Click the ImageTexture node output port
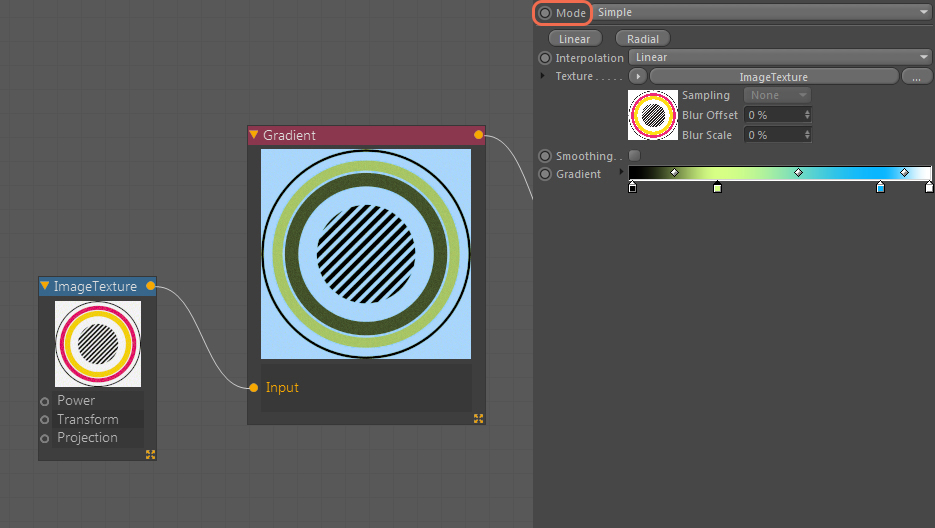This screenshot has height=528, width=935. [x=150, y=286]
